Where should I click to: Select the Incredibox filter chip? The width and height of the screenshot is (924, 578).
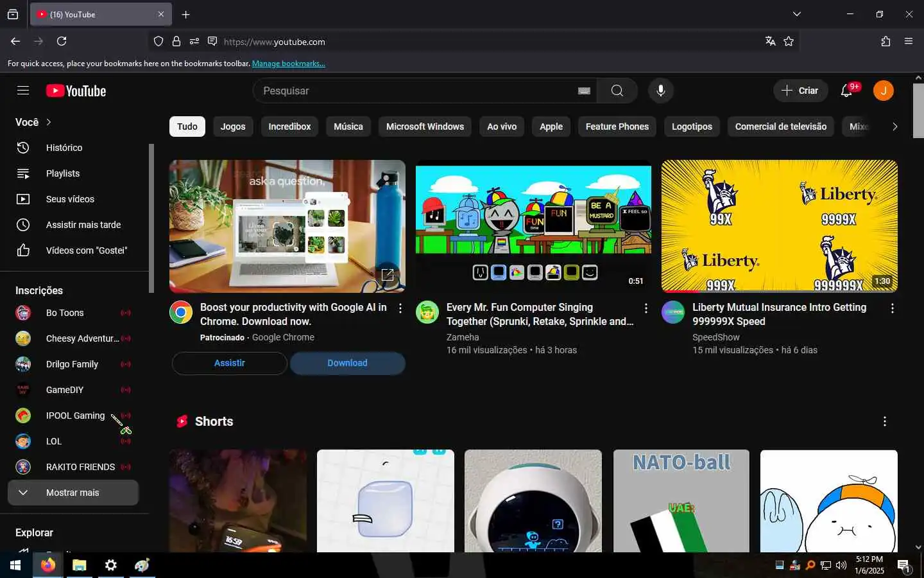289,127
